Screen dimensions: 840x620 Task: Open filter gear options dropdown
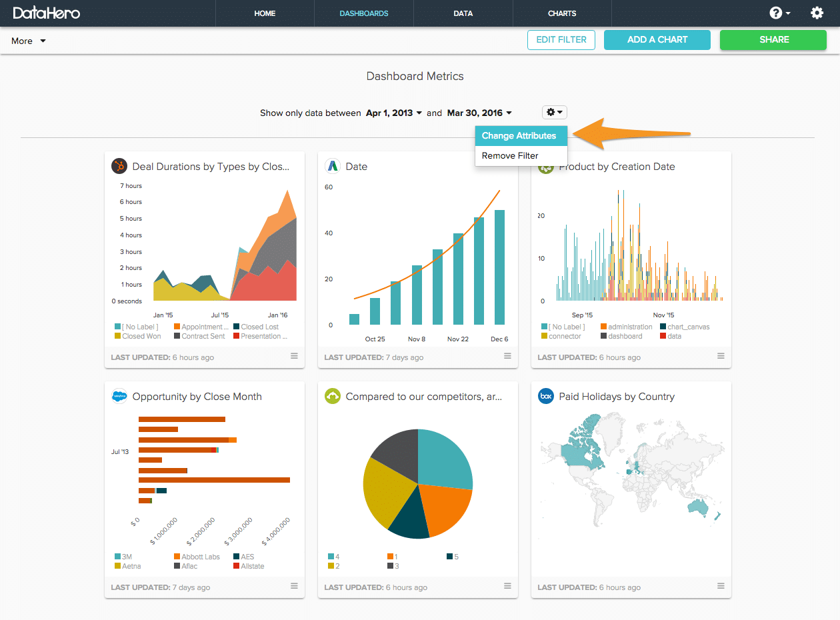point(555,113)
